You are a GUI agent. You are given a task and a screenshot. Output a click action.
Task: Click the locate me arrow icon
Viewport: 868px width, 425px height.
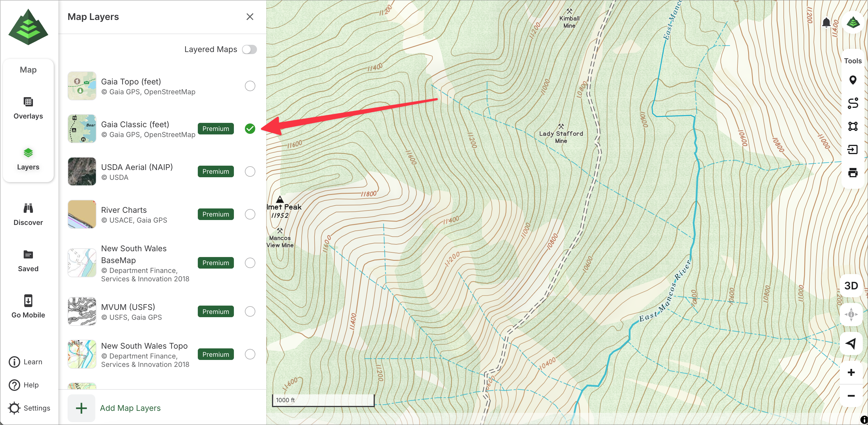851,343
